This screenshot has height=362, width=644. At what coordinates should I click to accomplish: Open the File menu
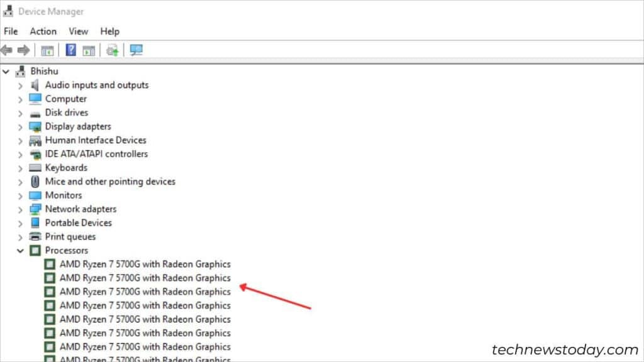click(11, 31)
